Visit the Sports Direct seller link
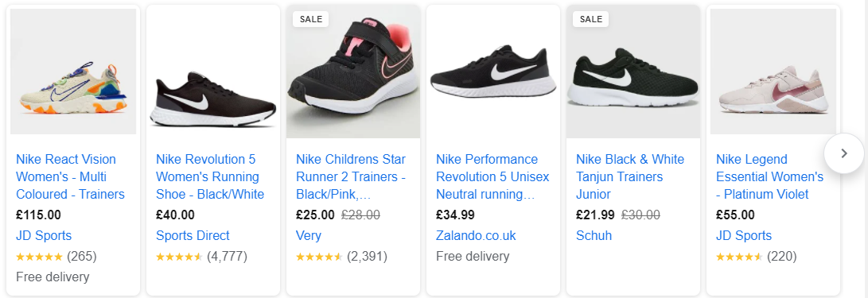The width and height of the screenshot is (868, 298). 193,235
